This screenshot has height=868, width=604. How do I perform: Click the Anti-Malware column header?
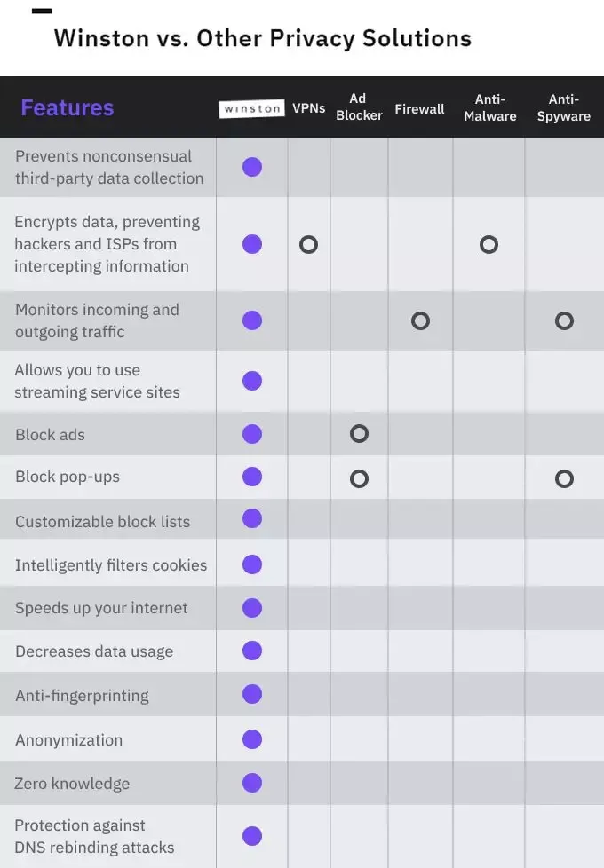click(x=489, y=107)
